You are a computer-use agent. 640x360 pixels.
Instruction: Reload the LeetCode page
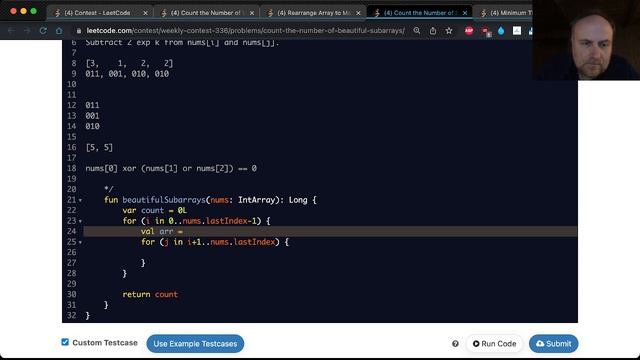[x=43, y=31]
